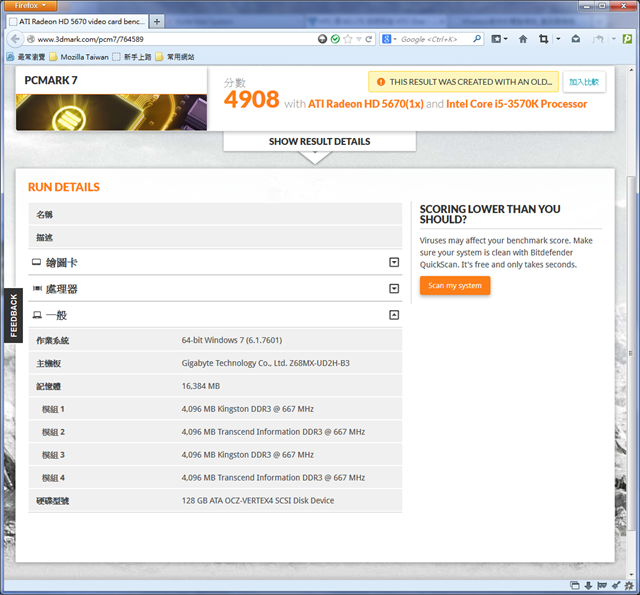This screenshot has width=640, height=595.
Task: Open the Mozilla Taiwan bookmark folder
Action: click(x=79, y=57)
